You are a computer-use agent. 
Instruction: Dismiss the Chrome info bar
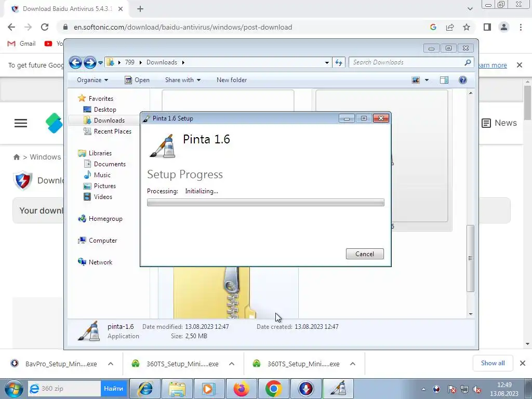pyautogui.click(x=520, y=65)
